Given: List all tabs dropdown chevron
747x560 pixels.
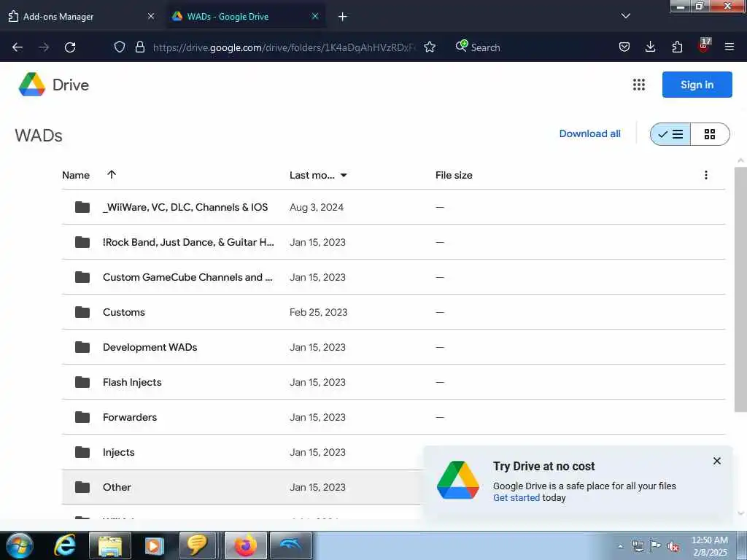Looking at the screenshot, I should [625, 16].
